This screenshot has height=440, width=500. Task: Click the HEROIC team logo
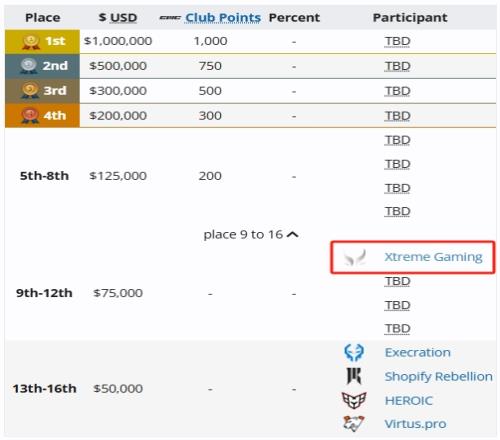(x=354, y=400)
